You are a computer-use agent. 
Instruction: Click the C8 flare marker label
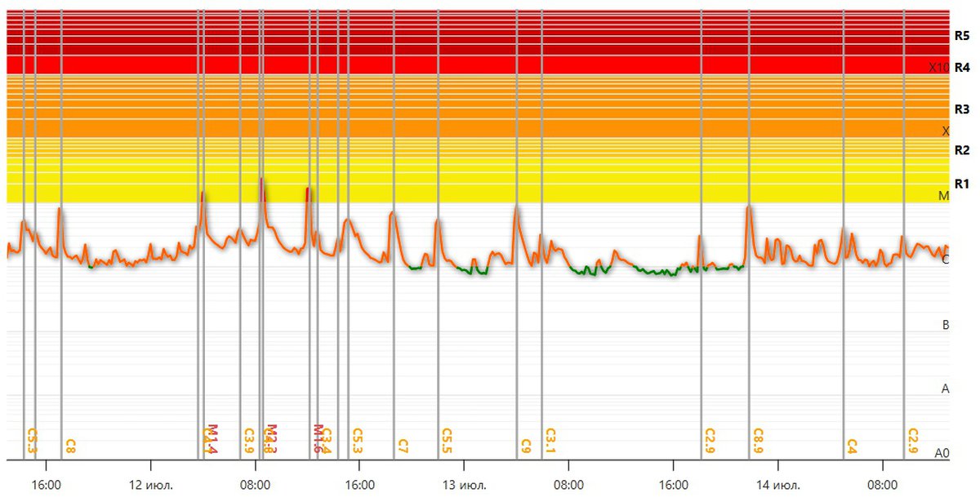point(71,446)
